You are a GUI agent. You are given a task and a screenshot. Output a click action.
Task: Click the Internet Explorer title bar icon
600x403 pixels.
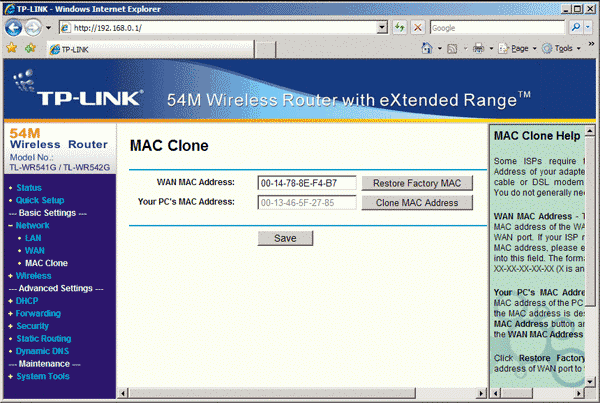click(10, 8)
